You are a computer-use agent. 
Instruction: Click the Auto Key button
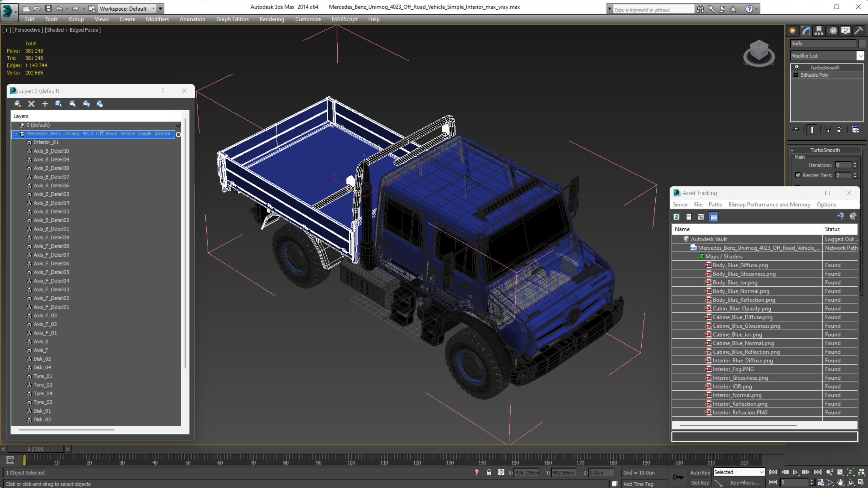tap(699, 472)
